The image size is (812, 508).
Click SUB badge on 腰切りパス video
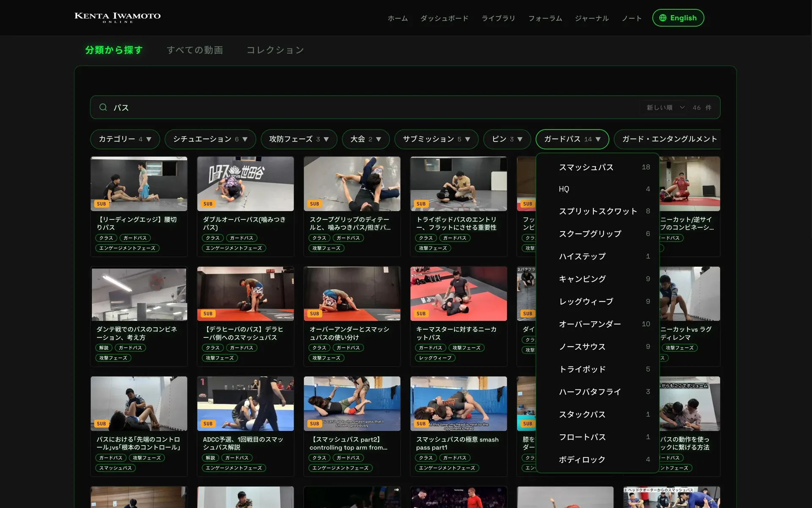point(101,204)
